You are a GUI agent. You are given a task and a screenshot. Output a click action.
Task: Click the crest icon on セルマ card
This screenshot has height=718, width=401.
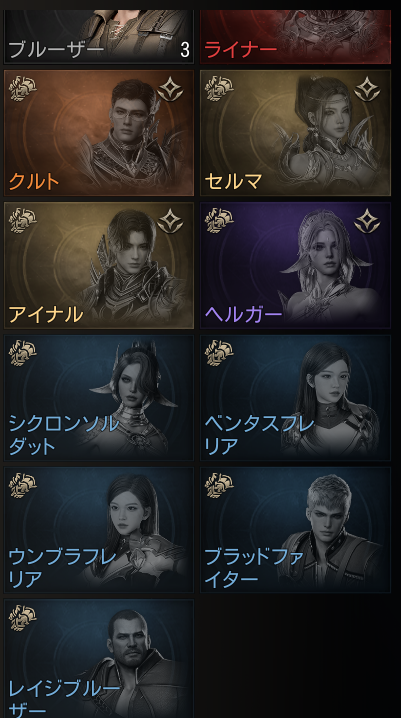click(219, 89)
